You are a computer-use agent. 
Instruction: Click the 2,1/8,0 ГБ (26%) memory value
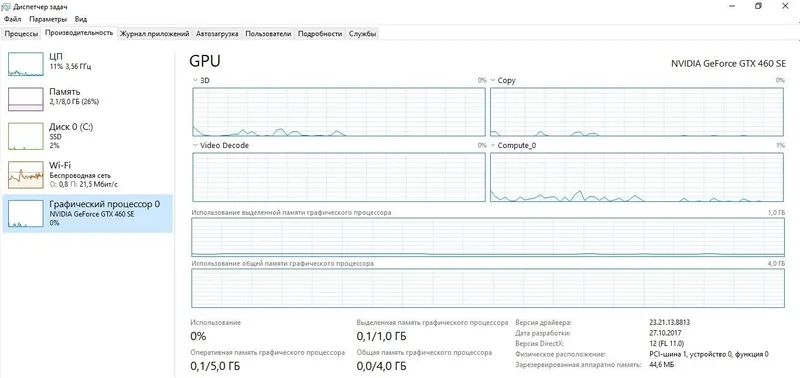[74, 102]
